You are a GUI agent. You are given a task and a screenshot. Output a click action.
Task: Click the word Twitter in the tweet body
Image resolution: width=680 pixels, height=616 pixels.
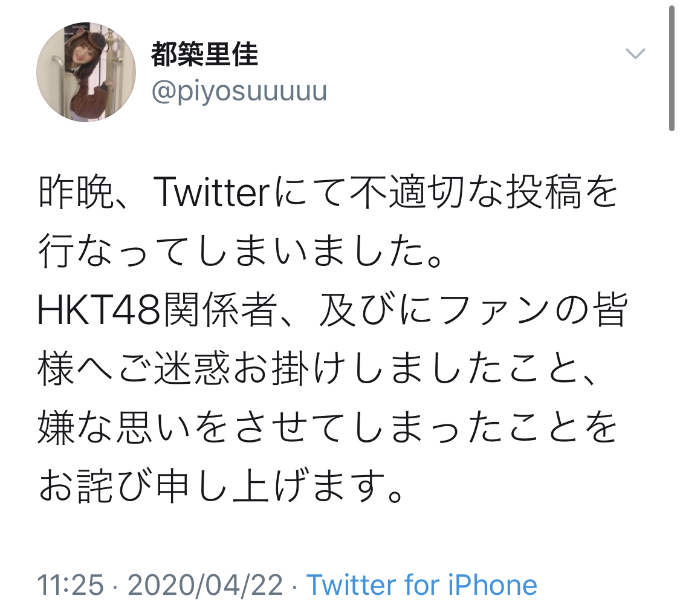[x=212, y=192]
